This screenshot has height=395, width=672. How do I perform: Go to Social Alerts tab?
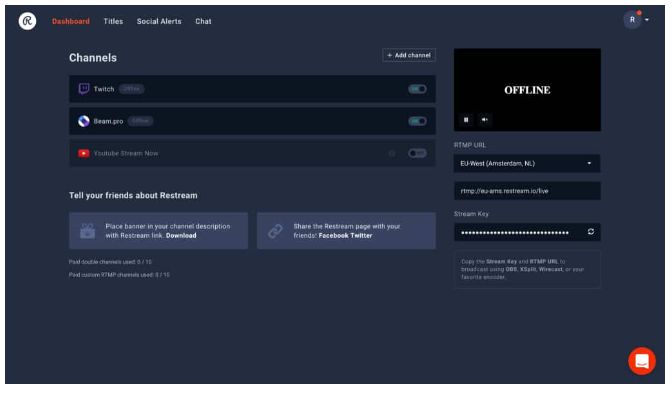pyautogui.click(x=159, y=21)
